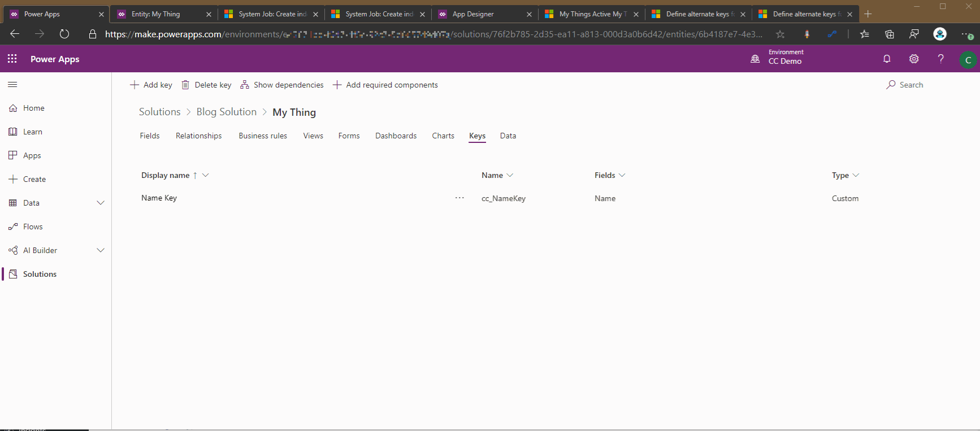Open the three-dot menu for Name Key
Screen dimensions: 980x431
click(459, 198)
